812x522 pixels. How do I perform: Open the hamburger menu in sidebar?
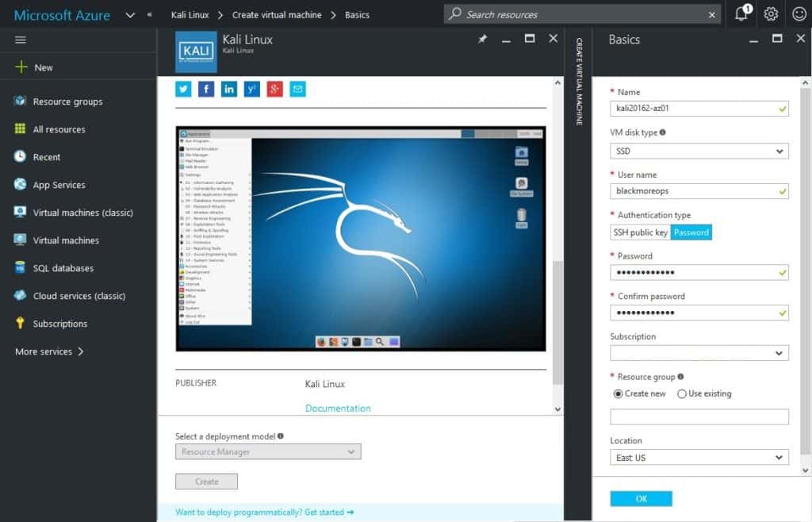20,40
